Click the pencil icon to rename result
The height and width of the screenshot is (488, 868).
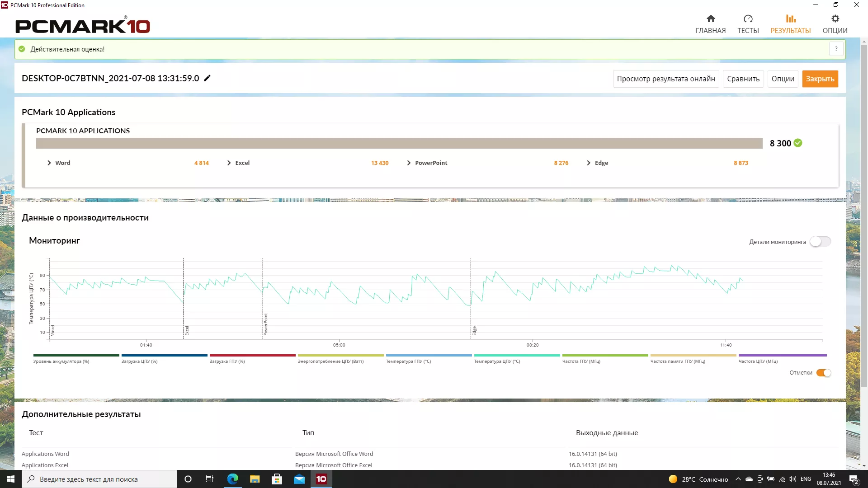pyautogui.click(x=207, y=78)
